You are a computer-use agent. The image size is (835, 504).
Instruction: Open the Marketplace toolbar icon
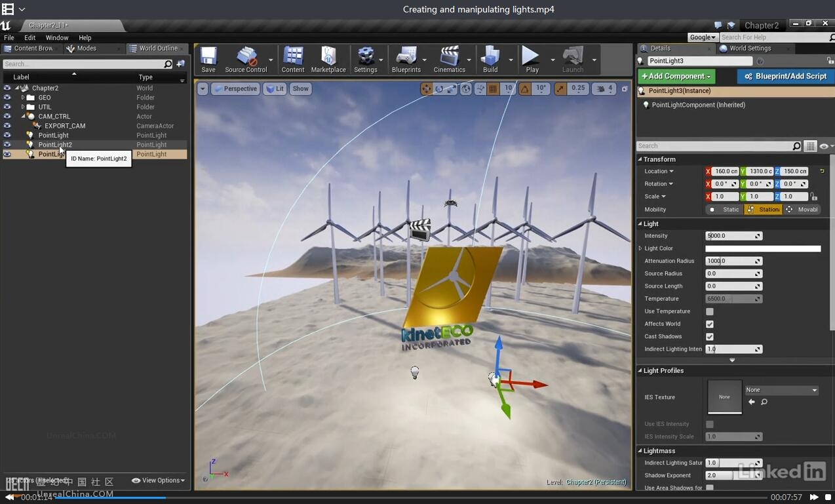pos(328,60)
